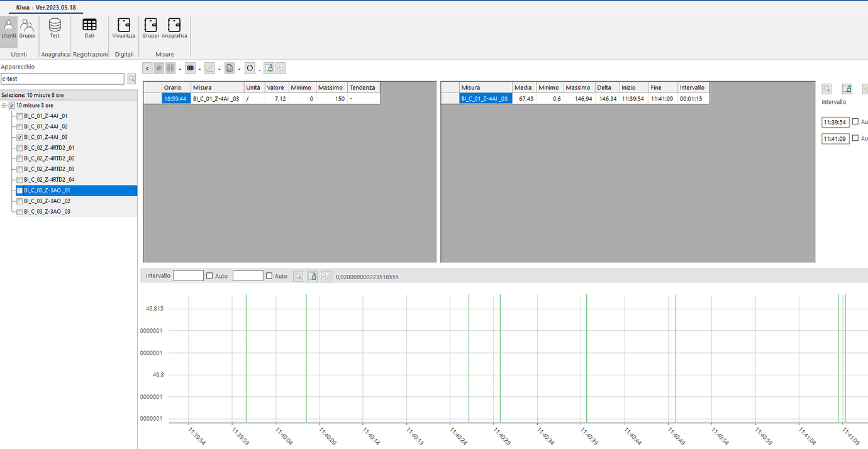The image size is (868, 449).
Task: Check BI_C_02_Z-4RTD2 _02 checkbox
Action: point(19,158)
